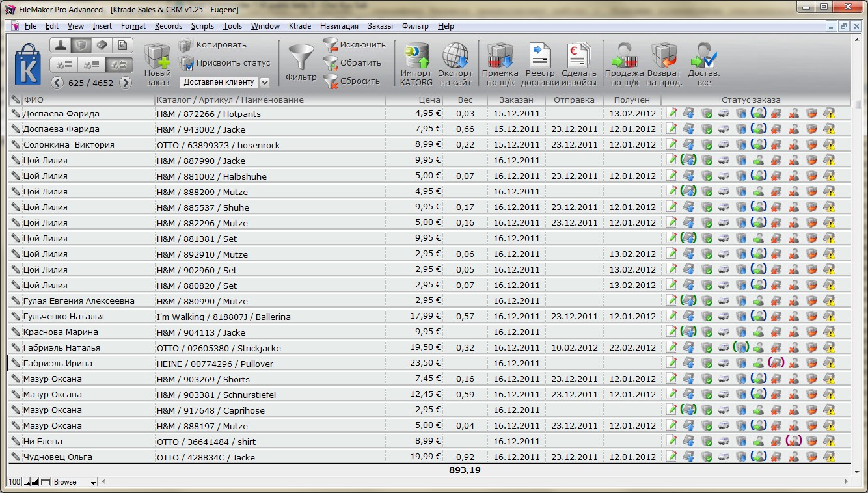The width and height of the screenshot is (868, 493).
Task: Open the File menu
Action: click(30, 26)
